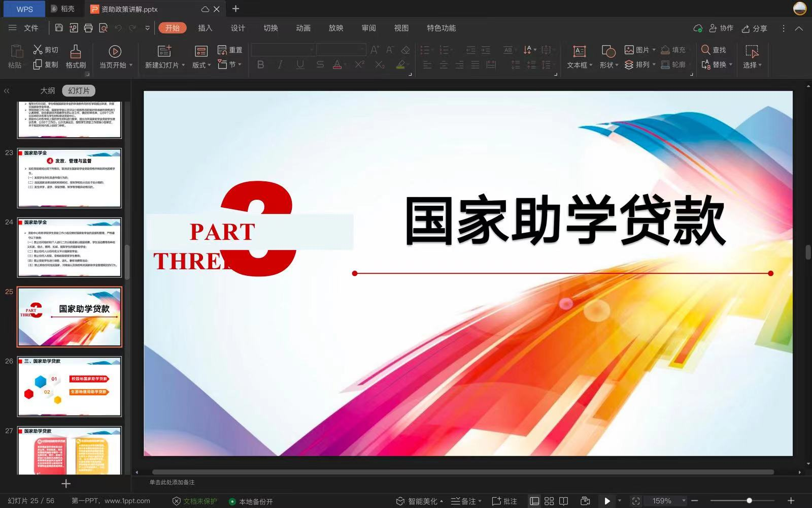Toggle the 幻灯片 thumbnail panel tab

coord(79,90)
